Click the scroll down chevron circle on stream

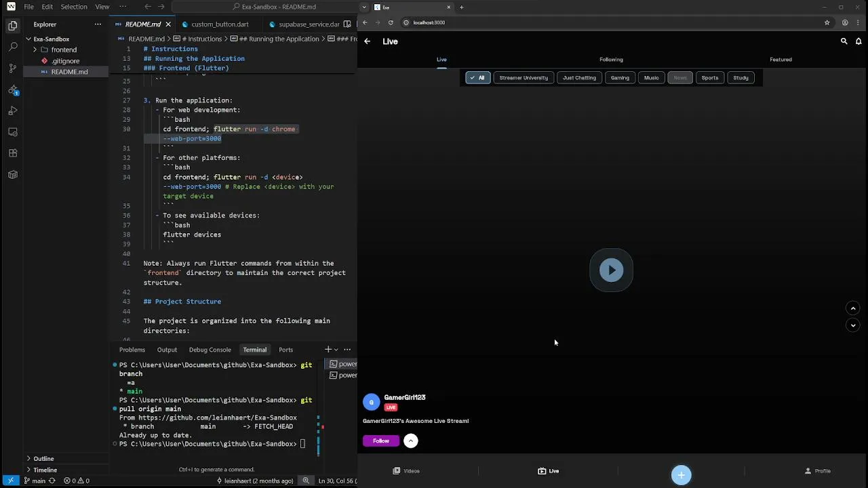(853, 325)
